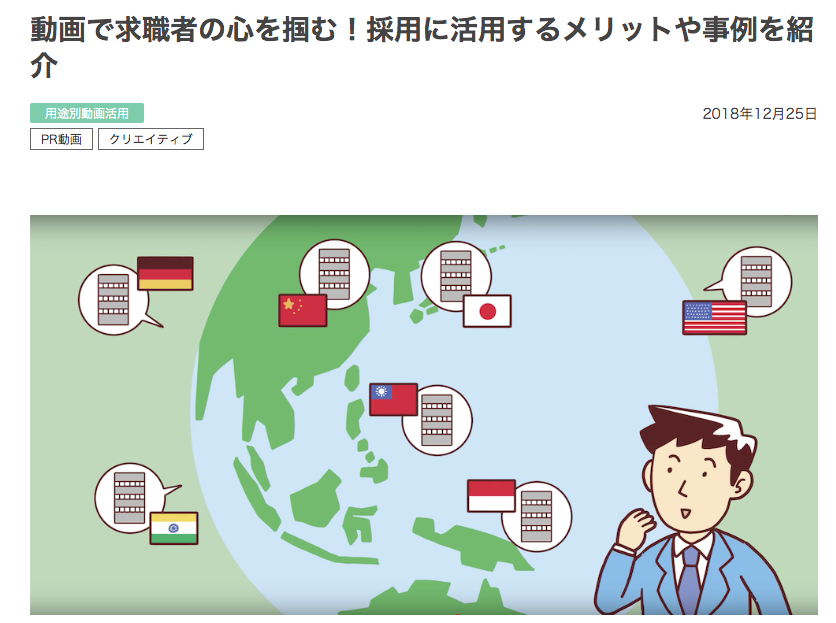The width and height of the screenshot is (836, 623).
Task: Click the article headline about 動画で求職者
Action: [x=421, y=47]
